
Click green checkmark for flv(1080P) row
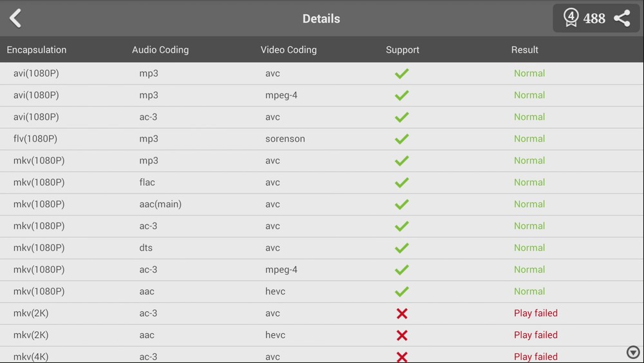point(402,139)
